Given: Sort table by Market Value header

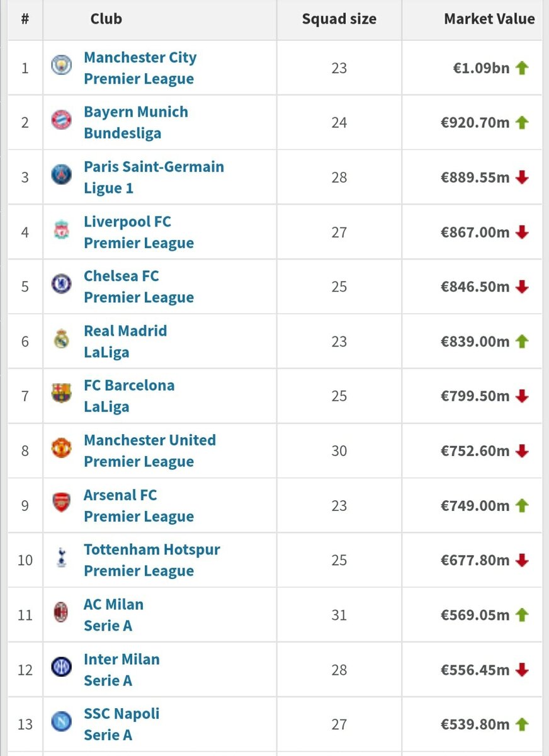Looking at the screenshot, I should pyautogui.click(x=489, y=19).
